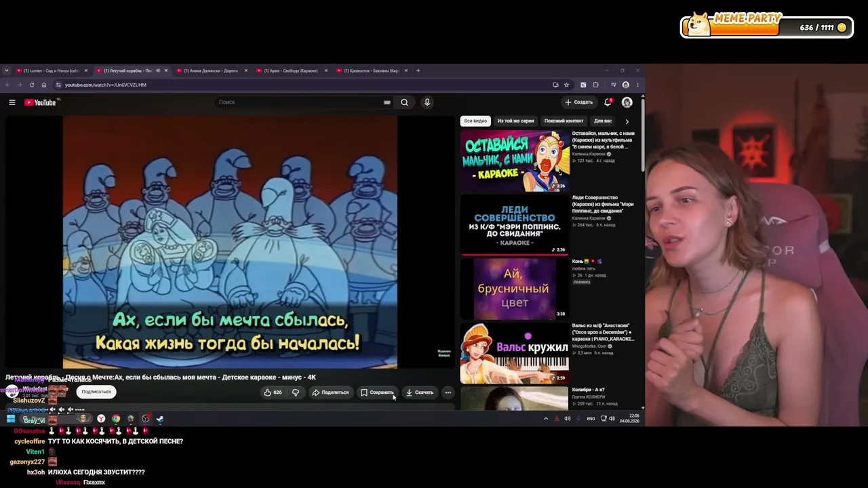Open Ай, брусничный цвет video thumbnail
This screenshot has width=868, height=488.
click(515, 289)
